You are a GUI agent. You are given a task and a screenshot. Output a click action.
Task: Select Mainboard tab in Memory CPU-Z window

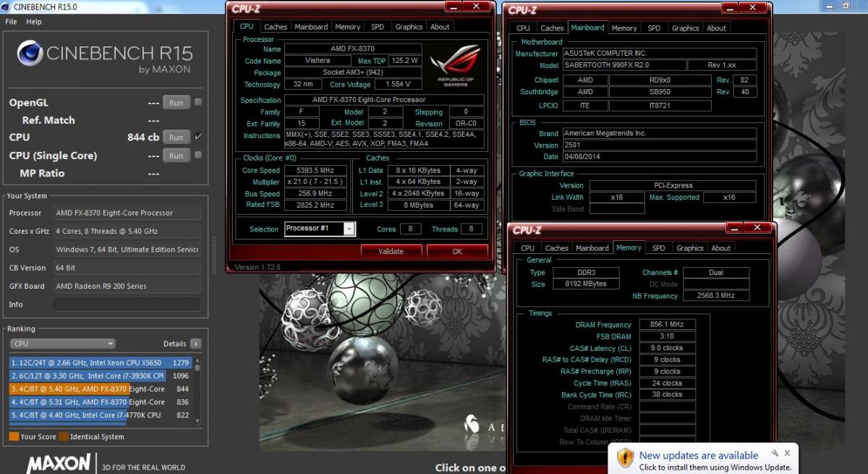592,248
